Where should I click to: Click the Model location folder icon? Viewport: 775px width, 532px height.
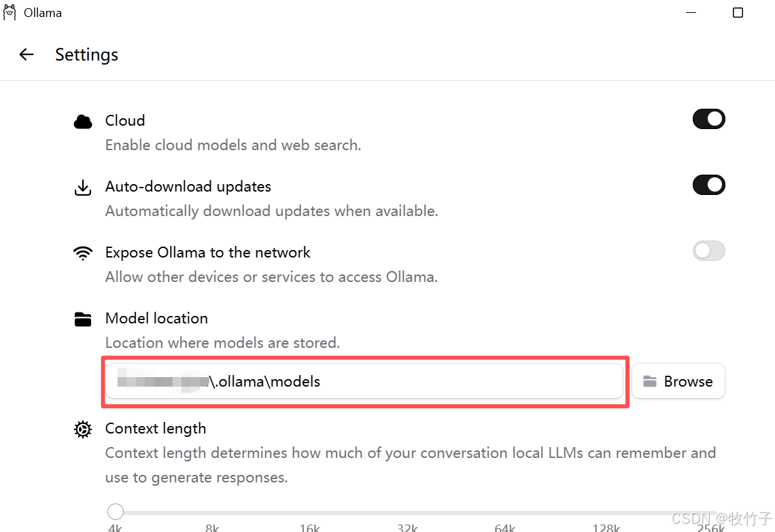click(83, 319)
